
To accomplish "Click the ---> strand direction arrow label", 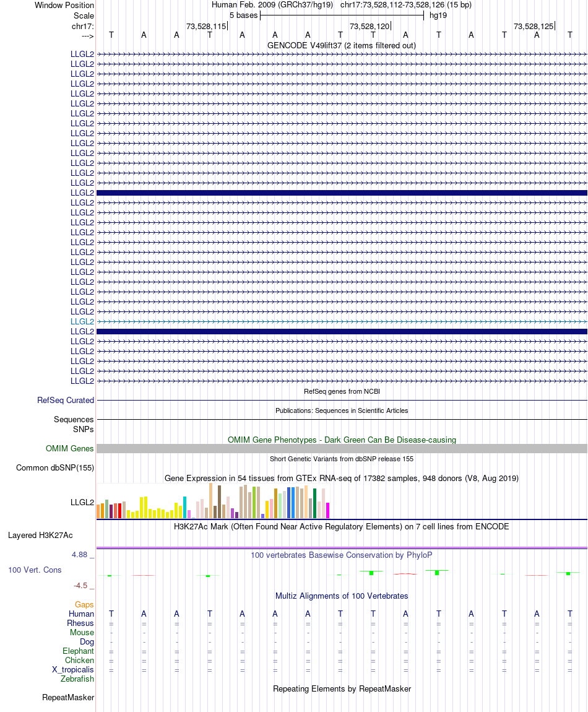I will coord(88,36).
